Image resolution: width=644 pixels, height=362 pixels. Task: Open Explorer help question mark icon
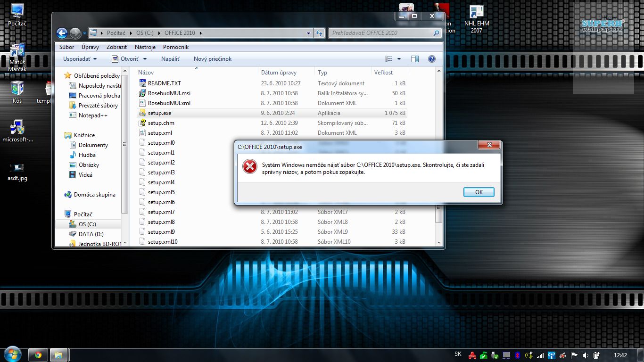pos(431,59)
